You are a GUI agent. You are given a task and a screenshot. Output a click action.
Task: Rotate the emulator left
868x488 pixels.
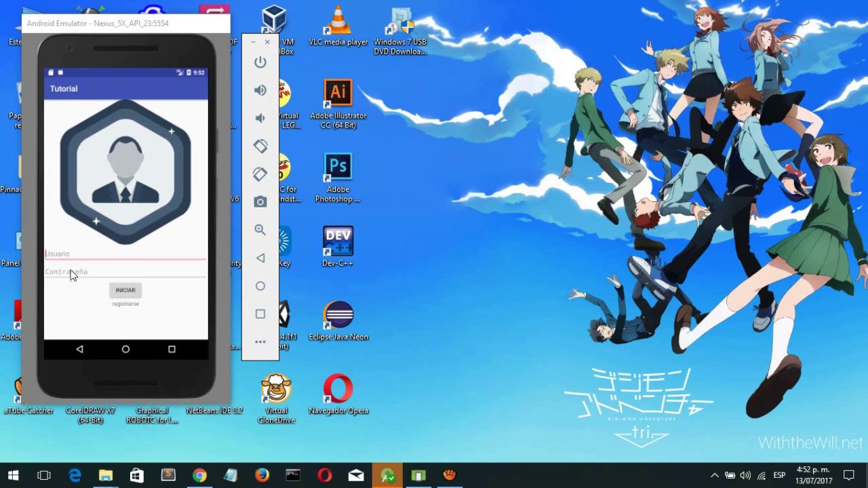point(260,146)
